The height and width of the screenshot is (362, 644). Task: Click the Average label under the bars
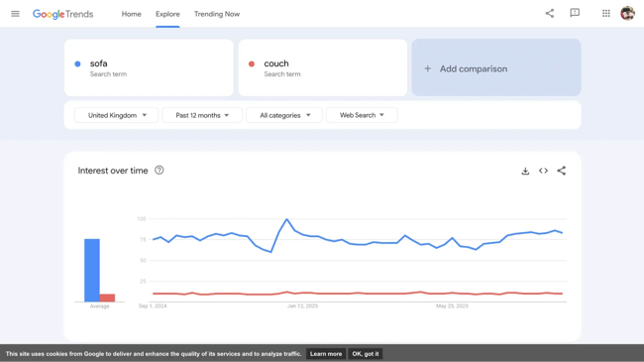point(100,306)
